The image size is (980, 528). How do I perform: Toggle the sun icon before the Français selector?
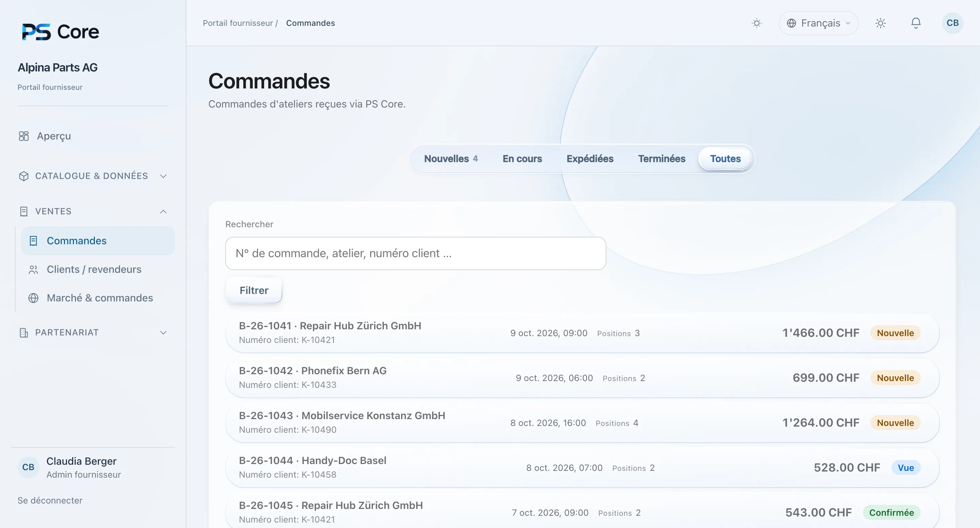tap(757, 23)
